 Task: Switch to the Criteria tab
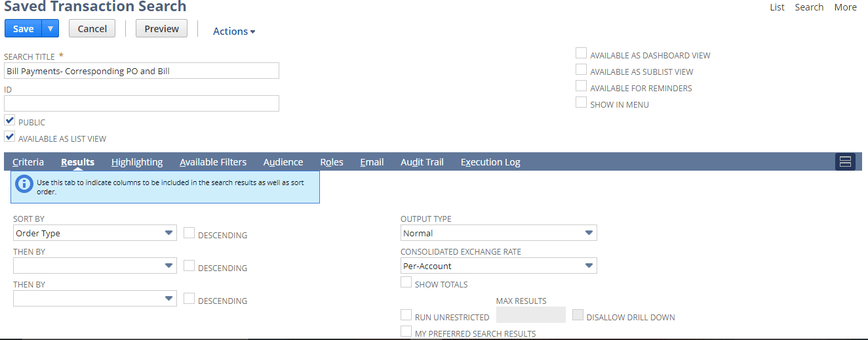tap(28, 162)
